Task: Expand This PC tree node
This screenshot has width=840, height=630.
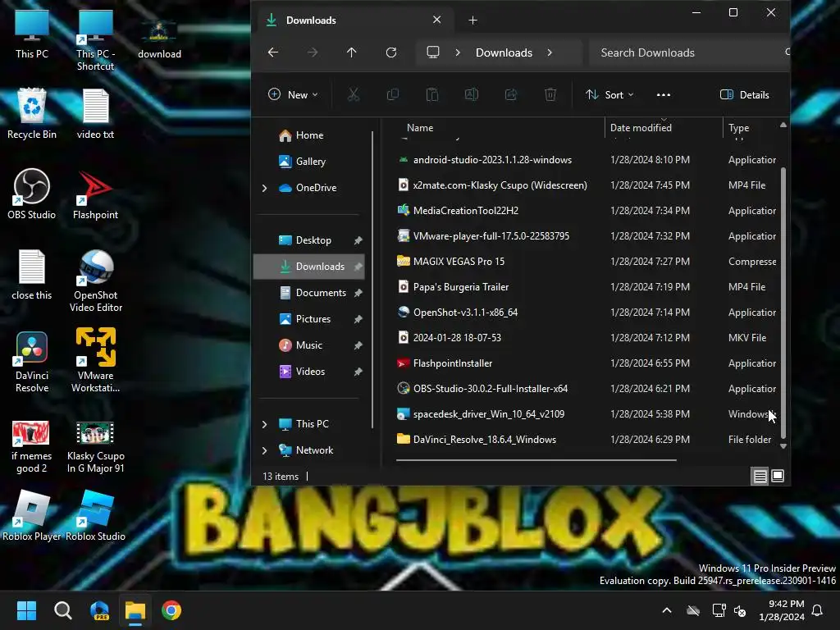Action: (x=265, y=424)
